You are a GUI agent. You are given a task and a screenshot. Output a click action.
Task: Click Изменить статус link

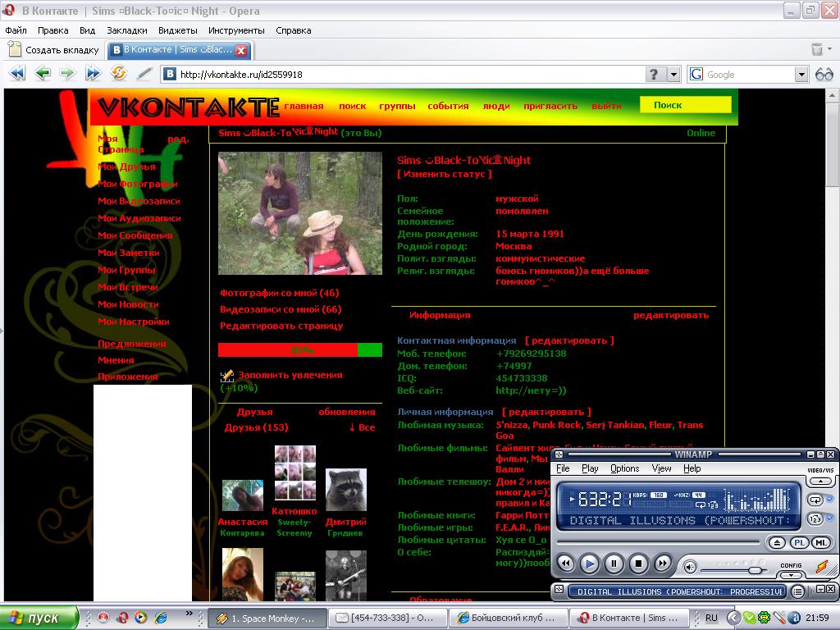coord(445,174)
